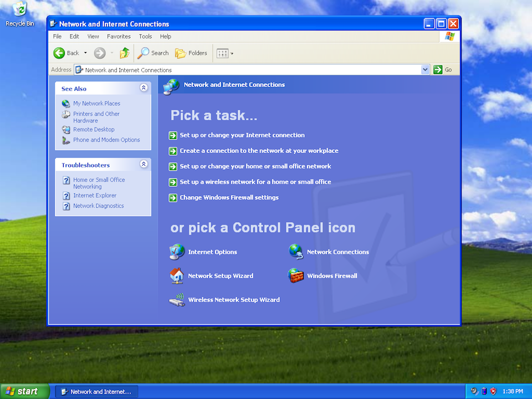
Task: Select 'Set up a wireless network' task
Action: click(x=255, y=182)
